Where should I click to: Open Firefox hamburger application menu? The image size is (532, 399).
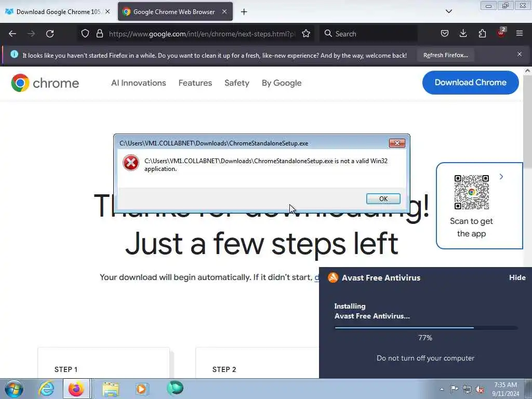520,33
